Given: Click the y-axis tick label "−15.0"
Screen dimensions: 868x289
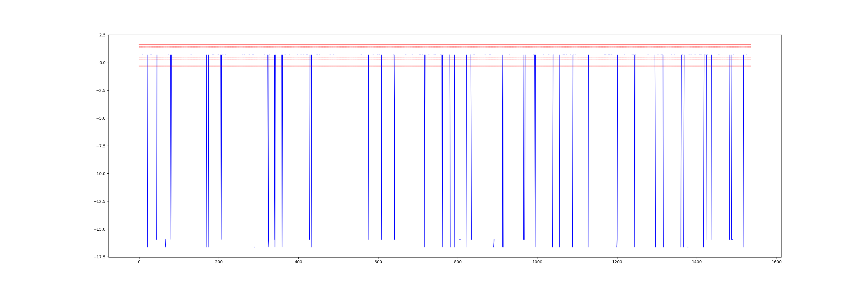Looking at the screenshot, I should [100, 229].
